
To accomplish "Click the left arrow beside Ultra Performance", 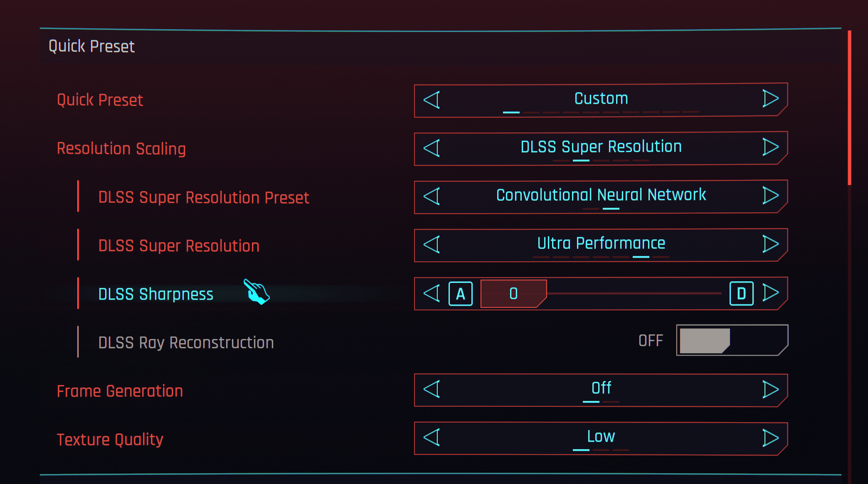I will pos(432,244).
